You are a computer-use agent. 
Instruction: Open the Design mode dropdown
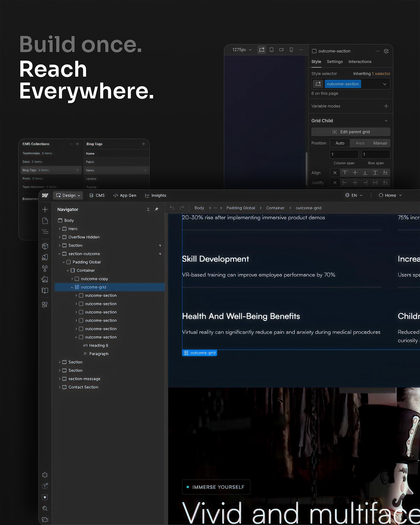coord(68,195)
